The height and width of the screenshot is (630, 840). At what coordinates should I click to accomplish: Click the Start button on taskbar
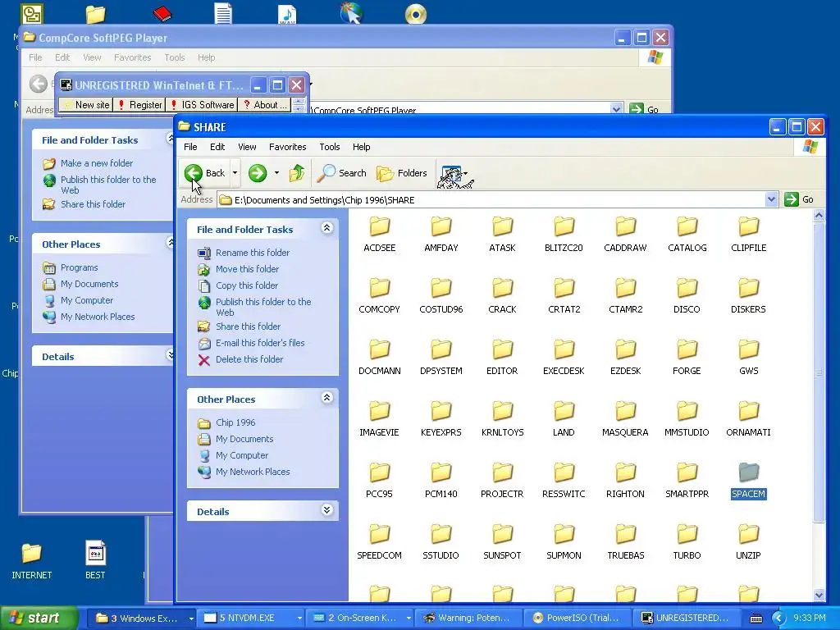point(39,618)
